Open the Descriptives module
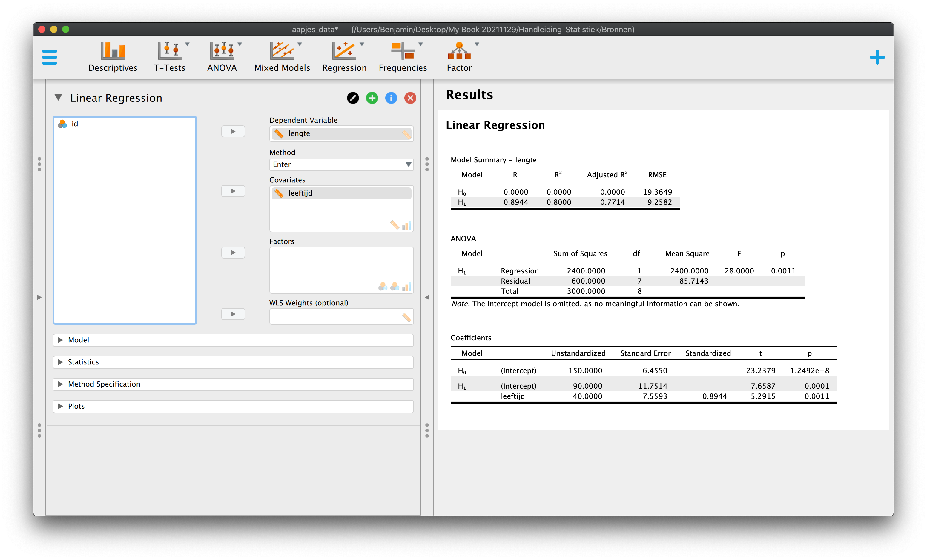Image resolution: width=927 pixels, height=560 pixels. (x=113, y=57)
